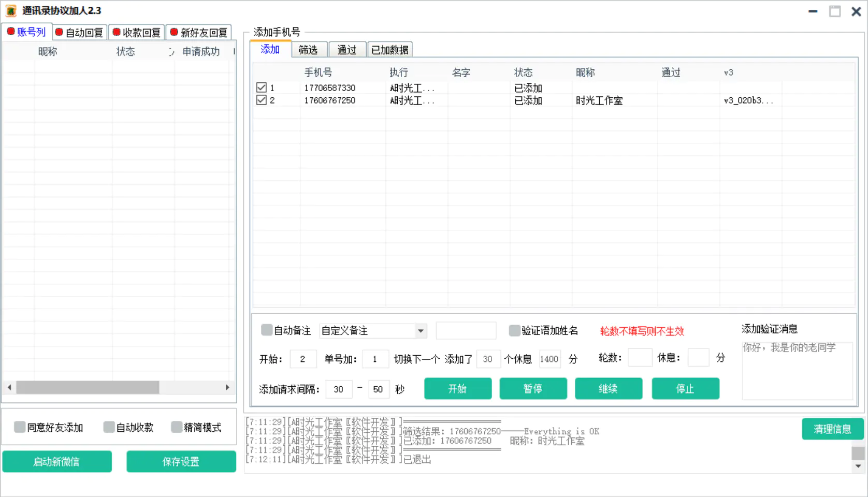Enable the 验证语加姓名 checkbox

514,330
